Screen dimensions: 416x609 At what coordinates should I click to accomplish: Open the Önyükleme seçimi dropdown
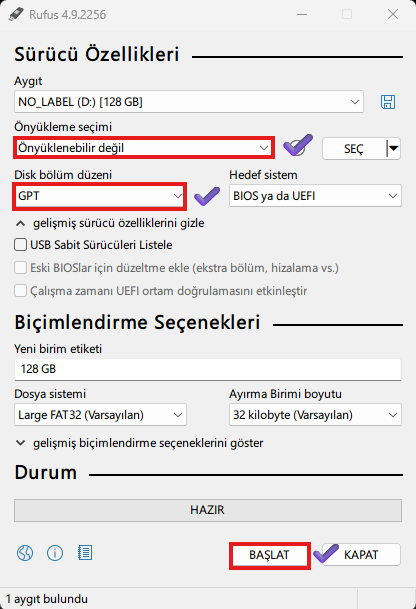144,148
